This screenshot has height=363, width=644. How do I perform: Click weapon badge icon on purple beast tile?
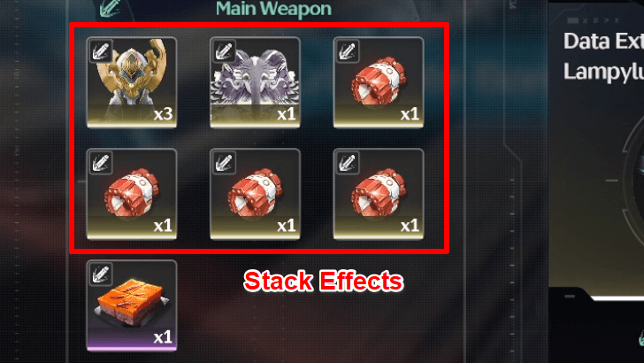click(225, 51)
